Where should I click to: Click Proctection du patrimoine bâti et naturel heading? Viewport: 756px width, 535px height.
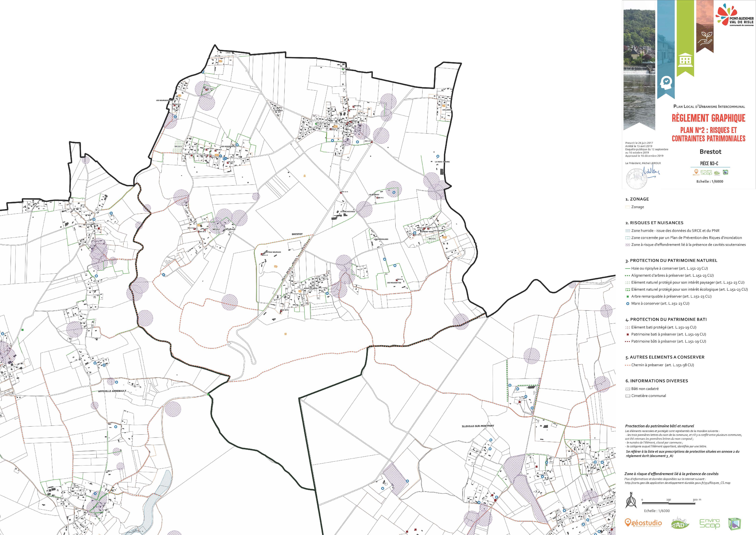coord(660,426)
